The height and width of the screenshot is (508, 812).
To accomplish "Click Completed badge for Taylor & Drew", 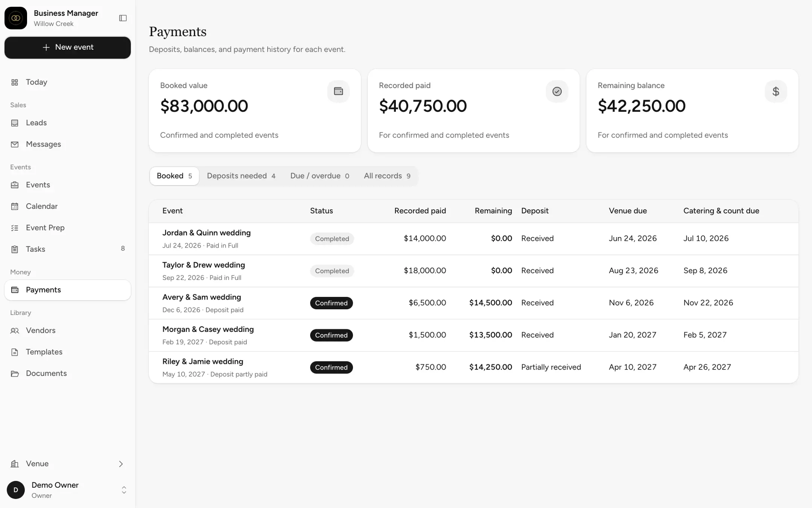I will (x=332, y=271).
